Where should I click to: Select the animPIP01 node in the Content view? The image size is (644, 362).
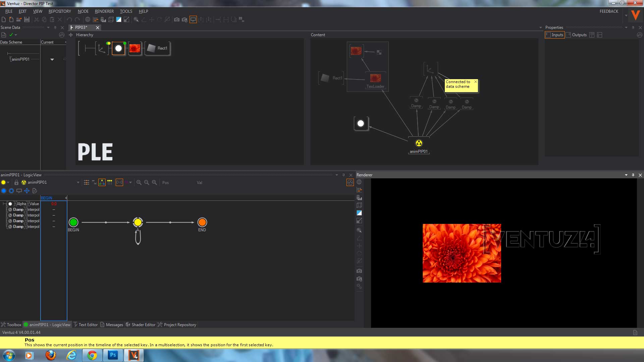tap(419, 143)
